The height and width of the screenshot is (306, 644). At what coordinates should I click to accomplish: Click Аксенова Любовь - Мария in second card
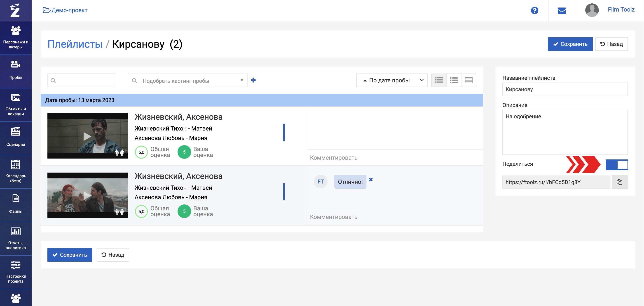(x=171, y=197)
